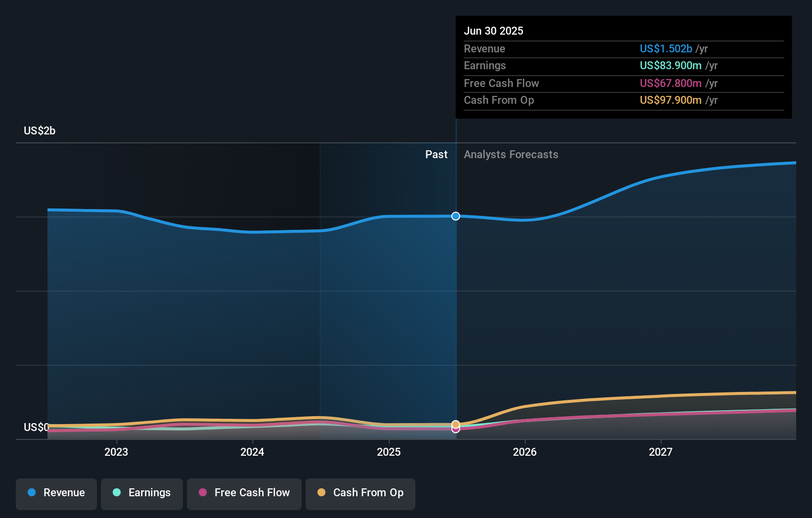Image resolution: width=812 pixels, height=518 pixels.
Task: Click the blue Revenue legend dot
Action: pyautogui.click(x=32, y=493)
